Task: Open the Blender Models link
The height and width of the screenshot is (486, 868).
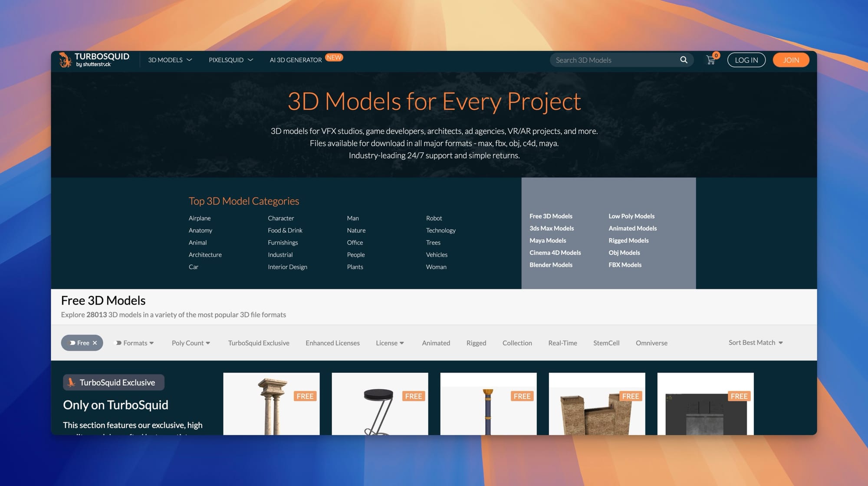Action: point(551,265)
